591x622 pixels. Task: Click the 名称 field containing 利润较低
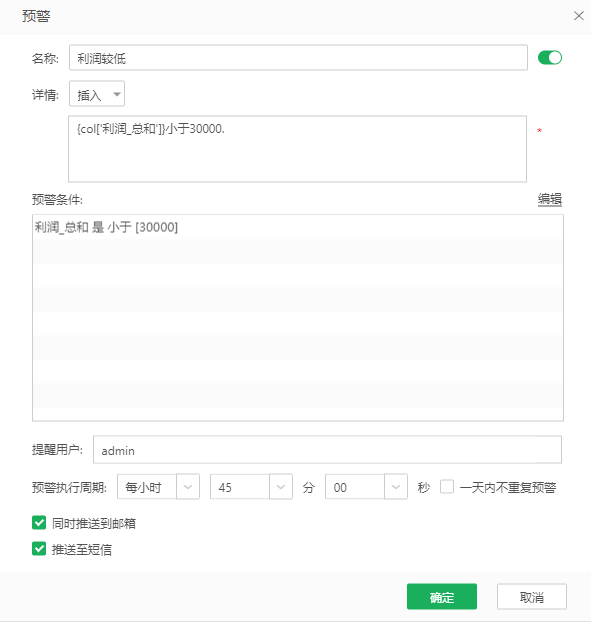298,58
